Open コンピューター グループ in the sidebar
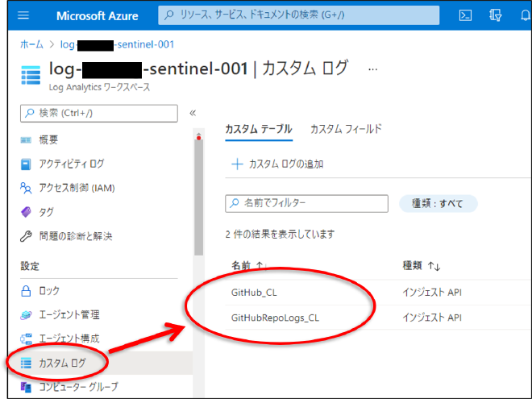 69,387
